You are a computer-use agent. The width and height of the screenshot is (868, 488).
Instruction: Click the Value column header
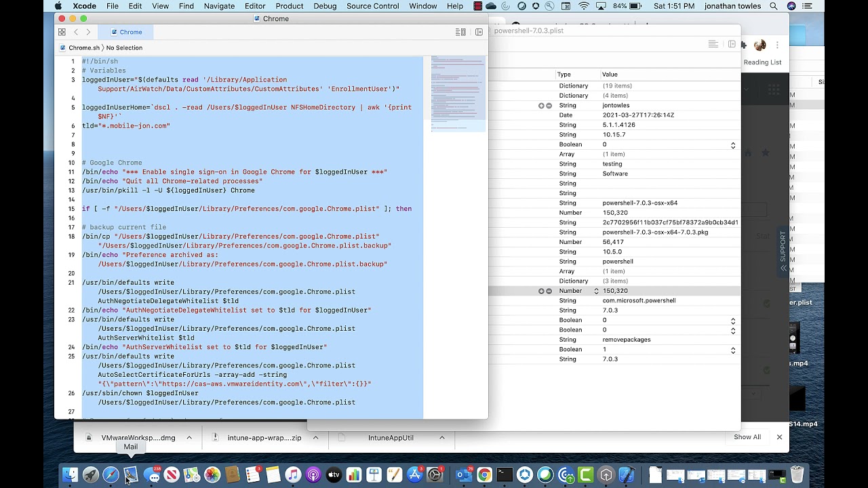pos(610,75)
